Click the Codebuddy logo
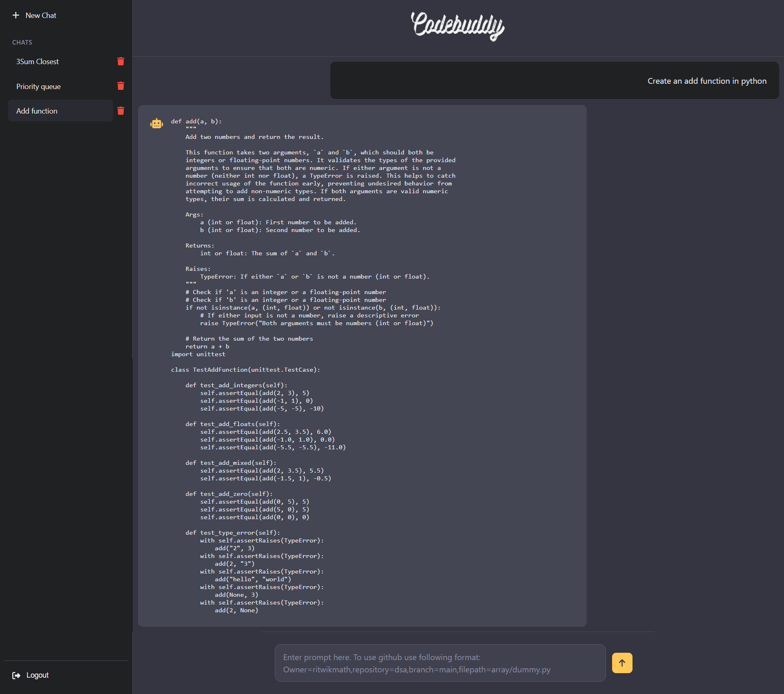 [x=458, y=26]
